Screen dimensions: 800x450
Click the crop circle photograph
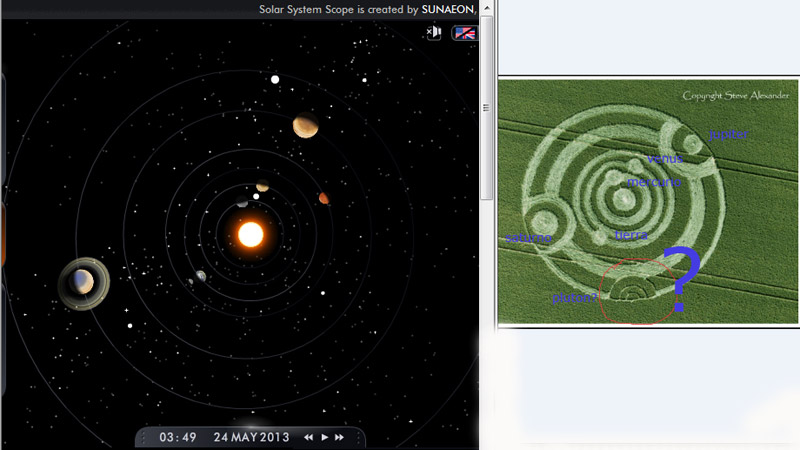pyautogui.click(x=647, y=202)
